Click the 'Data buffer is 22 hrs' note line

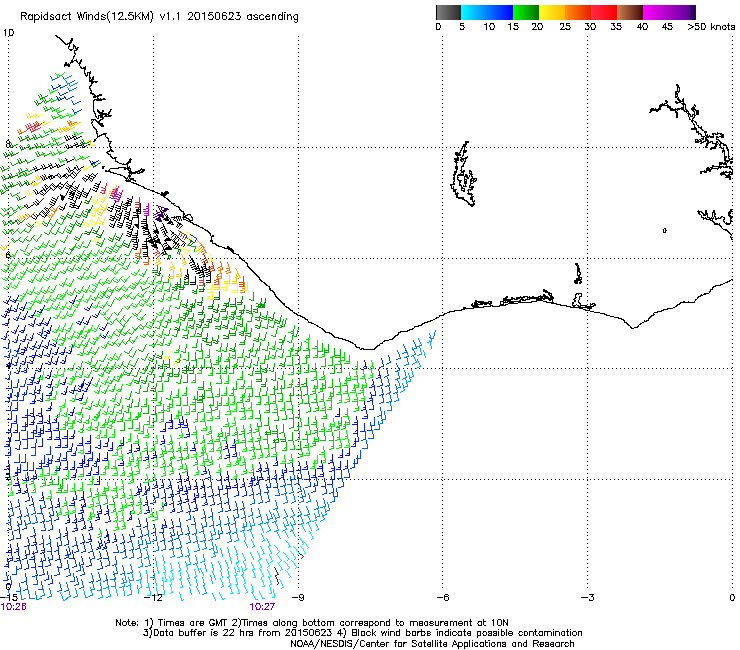362,633
